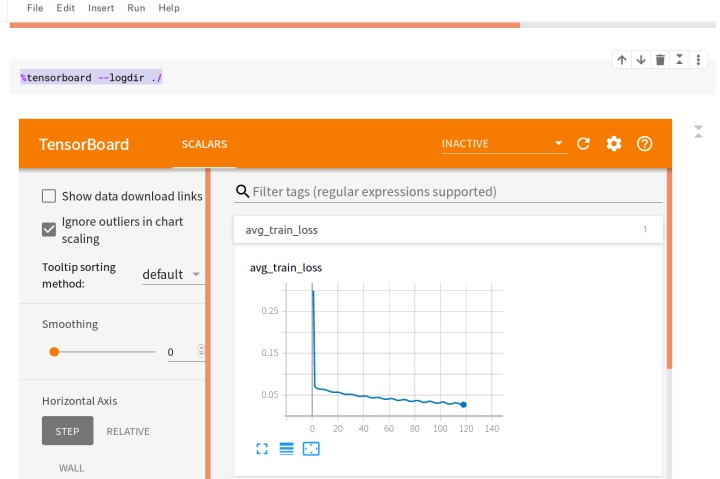Expand the INACTIVE dashboards dropdown
Viewport: 720px width, 479px height.
(x=504, y=144)
